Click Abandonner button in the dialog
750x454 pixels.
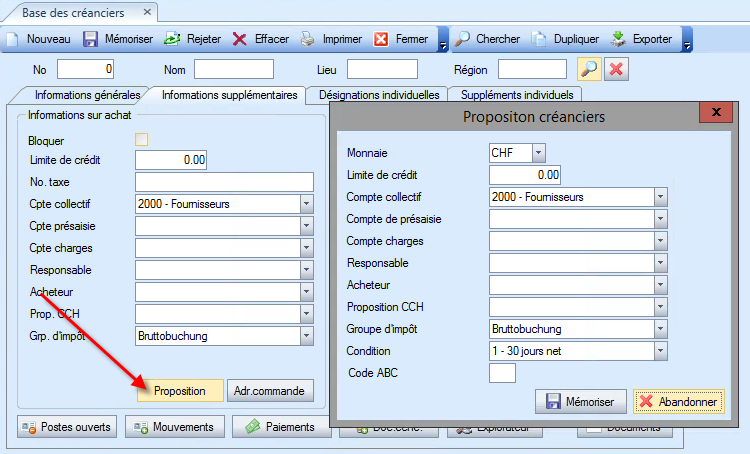click(679, 401)
